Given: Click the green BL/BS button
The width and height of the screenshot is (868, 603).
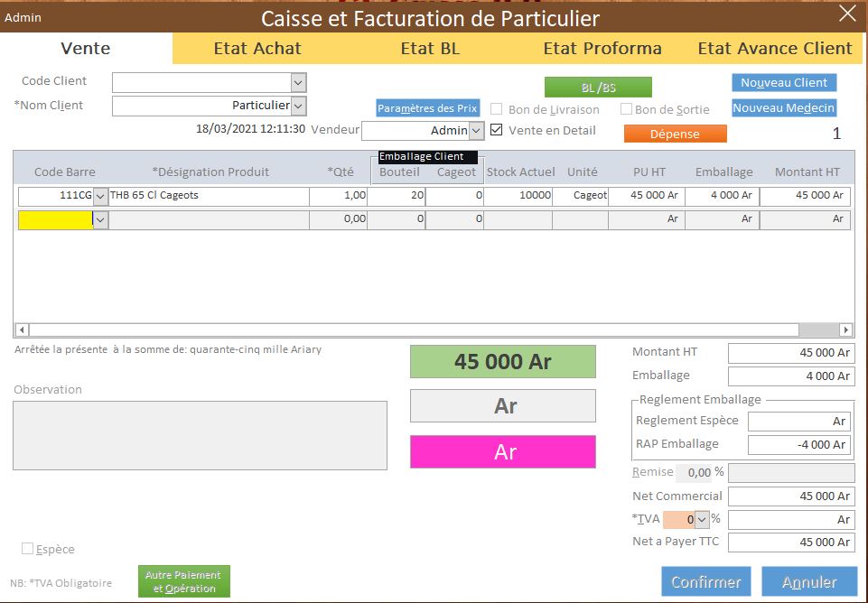Looking at the screenshot, I should click(x=598, y=88).
